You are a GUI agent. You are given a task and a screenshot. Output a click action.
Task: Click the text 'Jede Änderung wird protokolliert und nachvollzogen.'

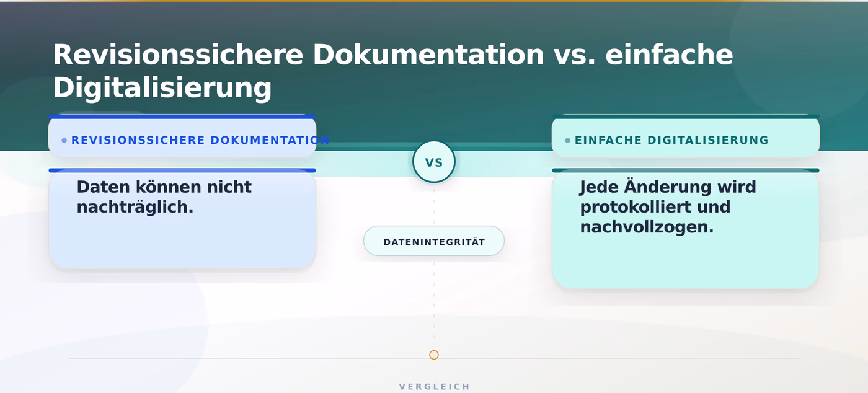(x=668, y=206)
